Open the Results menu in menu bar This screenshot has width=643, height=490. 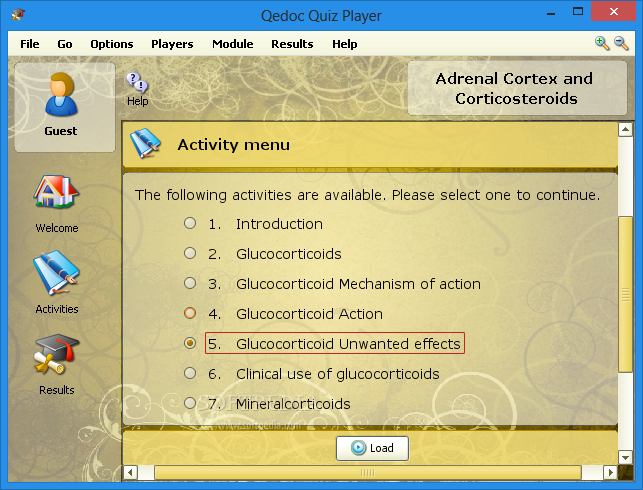point(292,44)
